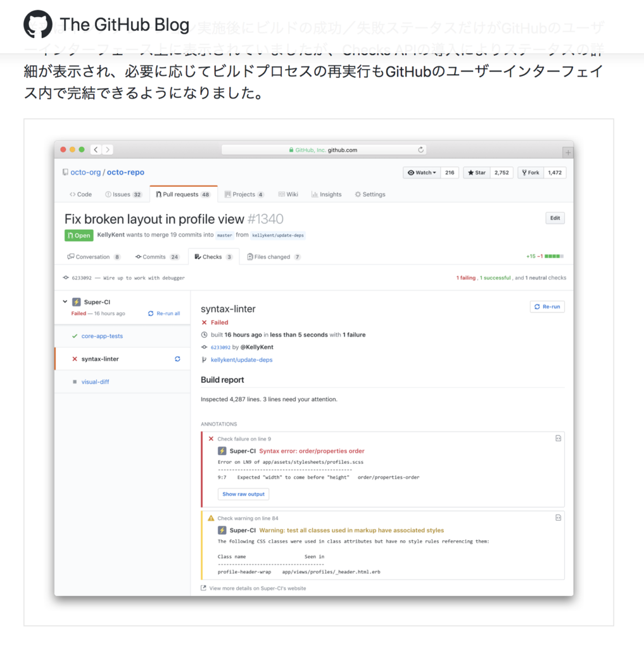Image resolution: width=644 pixels, height=648 pixels.
Task: Click warning triangle icon on line 84 annotation
Action: [x=211, y=518]
